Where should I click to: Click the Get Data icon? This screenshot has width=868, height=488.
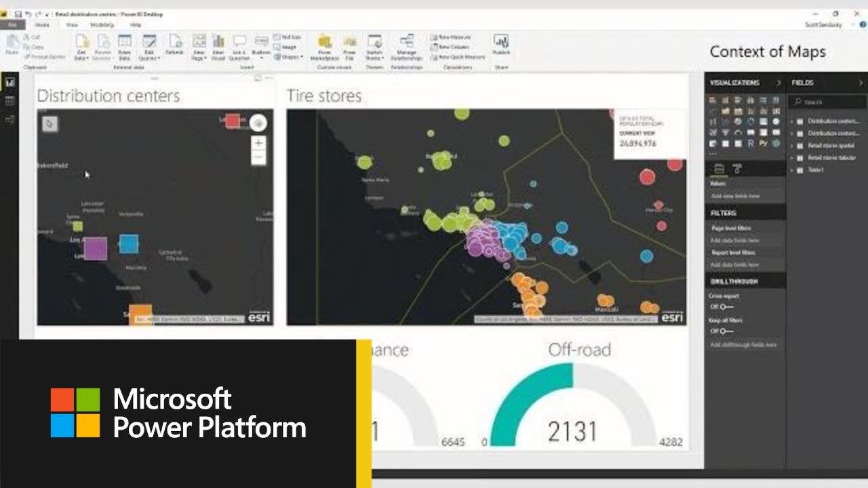pyautogui.click(x=82, y=46)
